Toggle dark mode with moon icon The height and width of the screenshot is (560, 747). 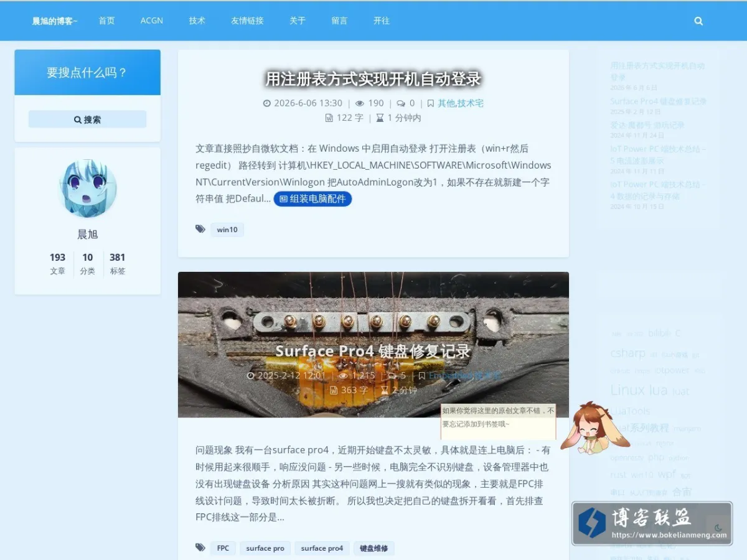click(x=718, y=528)
